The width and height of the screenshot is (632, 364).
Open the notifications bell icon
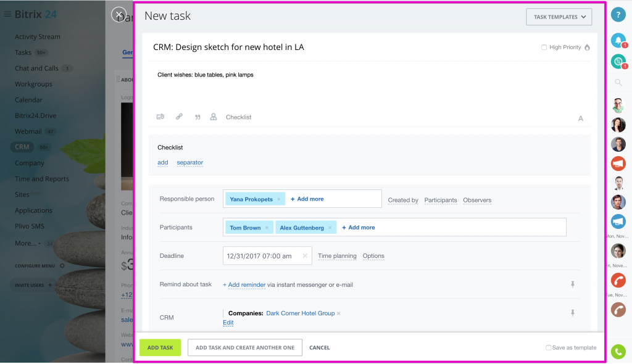618,40
